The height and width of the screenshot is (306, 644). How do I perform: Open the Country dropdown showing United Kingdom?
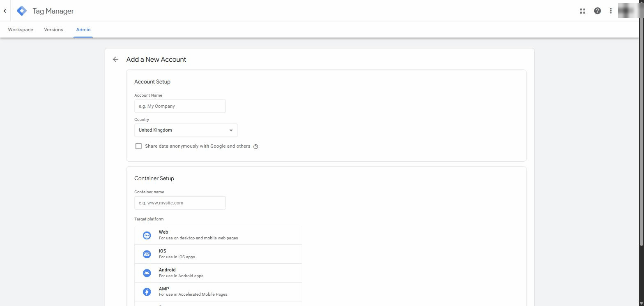(186, 130)
